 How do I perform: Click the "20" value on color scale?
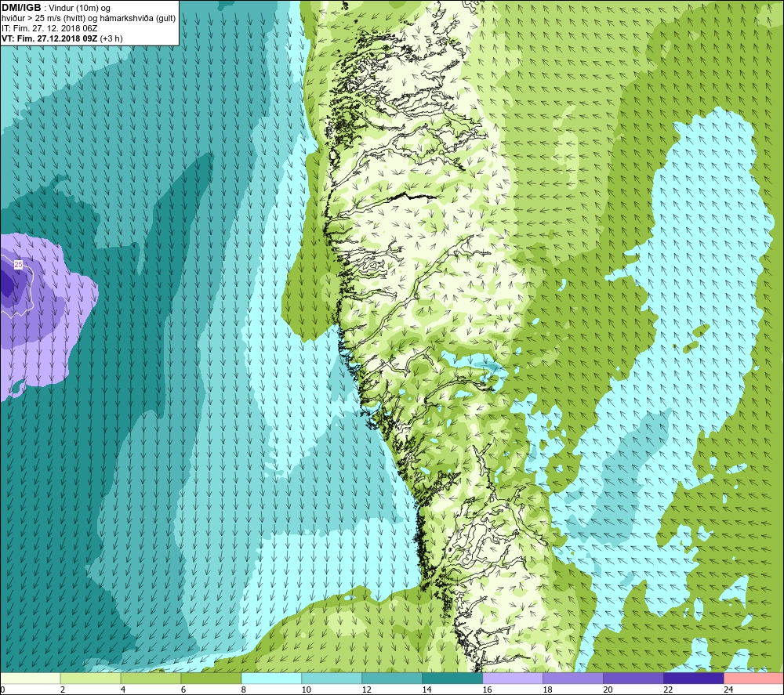coord(608,690)
